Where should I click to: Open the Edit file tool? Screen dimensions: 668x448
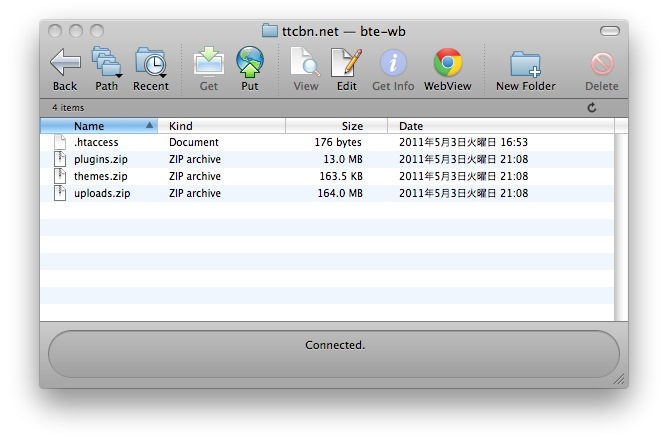pyautogui.click(x=346, y=64)
